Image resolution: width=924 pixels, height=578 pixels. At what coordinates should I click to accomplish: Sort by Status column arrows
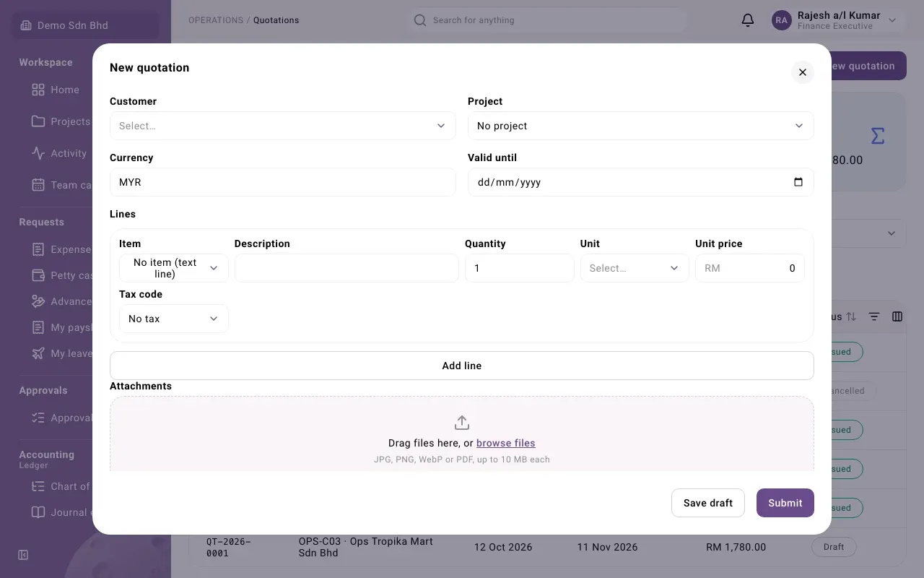851,316
